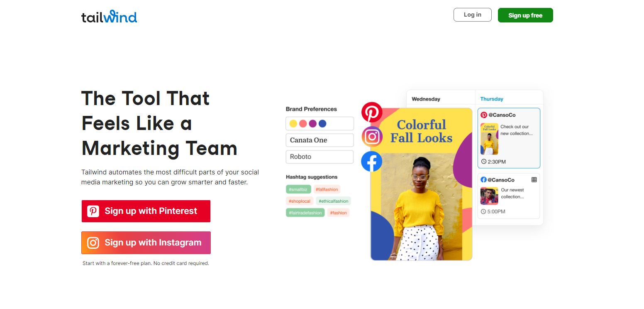This screenshot has height=309, width=644.
Task: Click the Tailwind logo
Action: [109, 17]
